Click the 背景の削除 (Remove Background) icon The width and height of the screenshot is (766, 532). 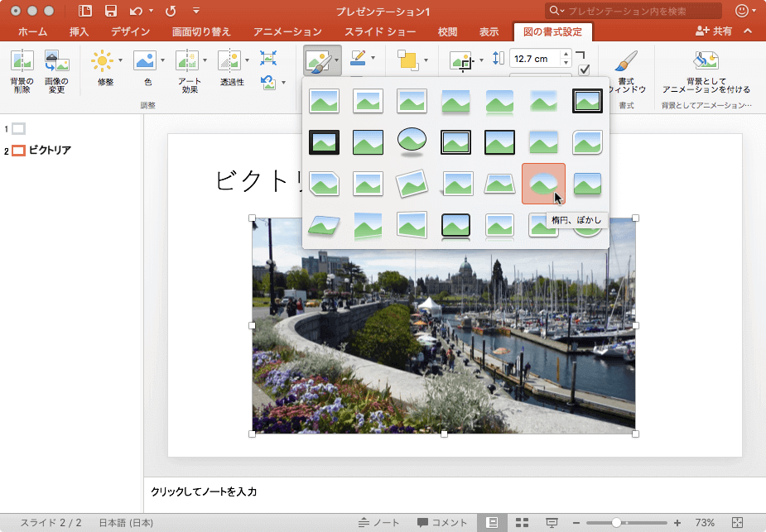coord(22,61)
